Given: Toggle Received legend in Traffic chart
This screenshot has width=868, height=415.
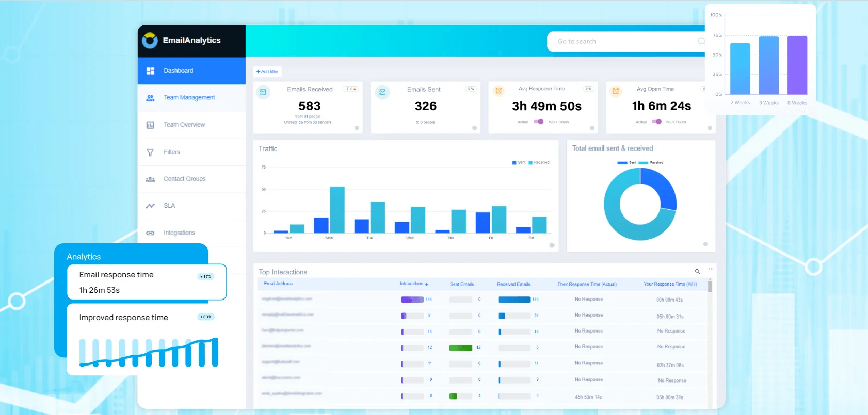Looking at the screenshot, I should coord(539,162).
